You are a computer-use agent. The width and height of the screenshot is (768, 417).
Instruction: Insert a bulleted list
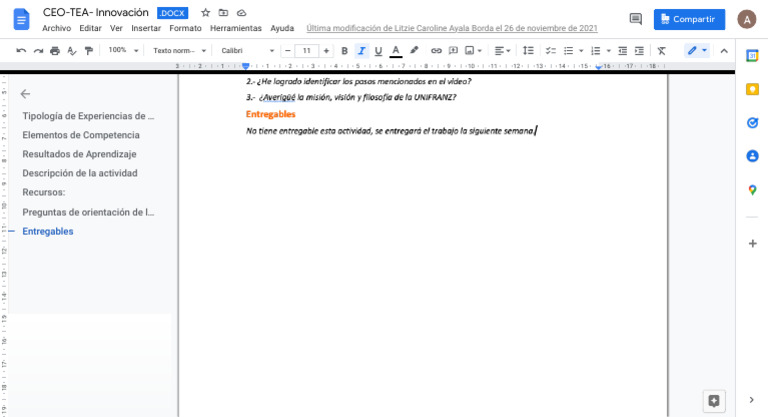pyautogui.click(x=568, y=50)
